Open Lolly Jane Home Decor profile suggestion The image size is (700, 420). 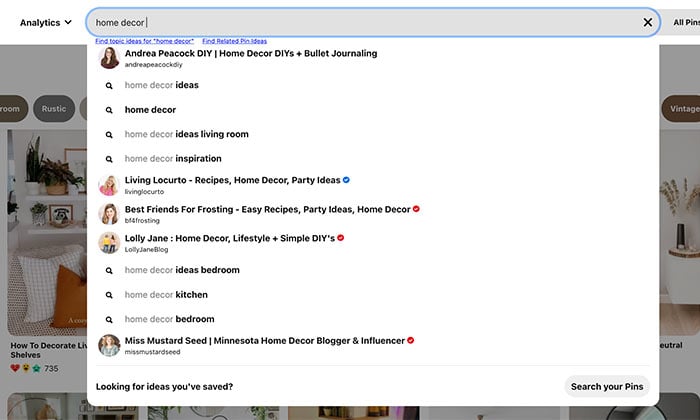click(x=229, y=243)
